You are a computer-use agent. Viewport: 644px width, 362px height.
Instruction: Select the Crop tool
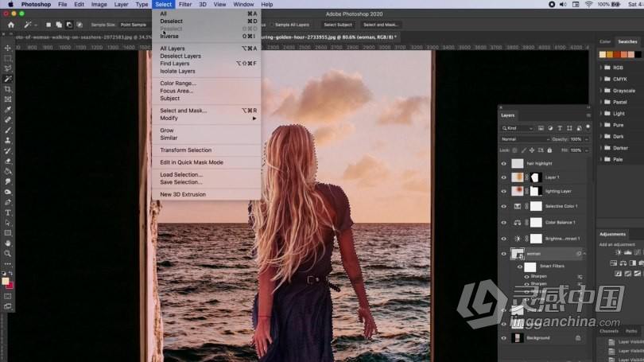(x=8, y=89)
